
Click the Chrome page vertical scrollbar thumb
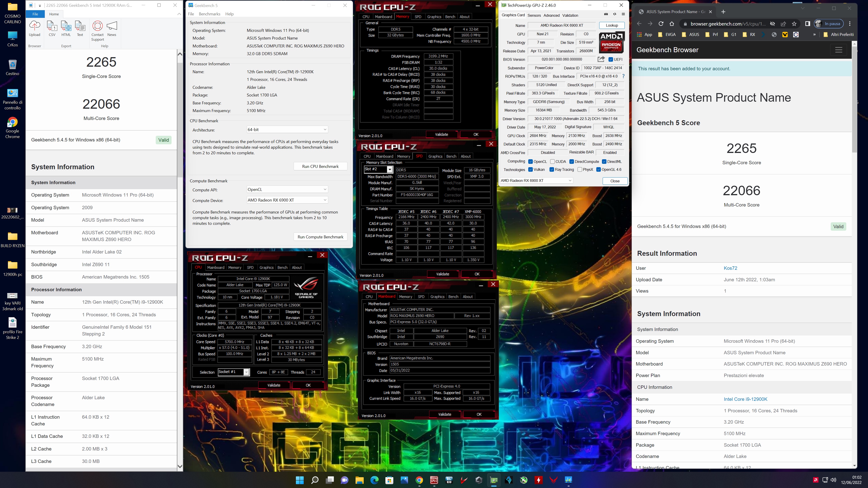(854, 99)
